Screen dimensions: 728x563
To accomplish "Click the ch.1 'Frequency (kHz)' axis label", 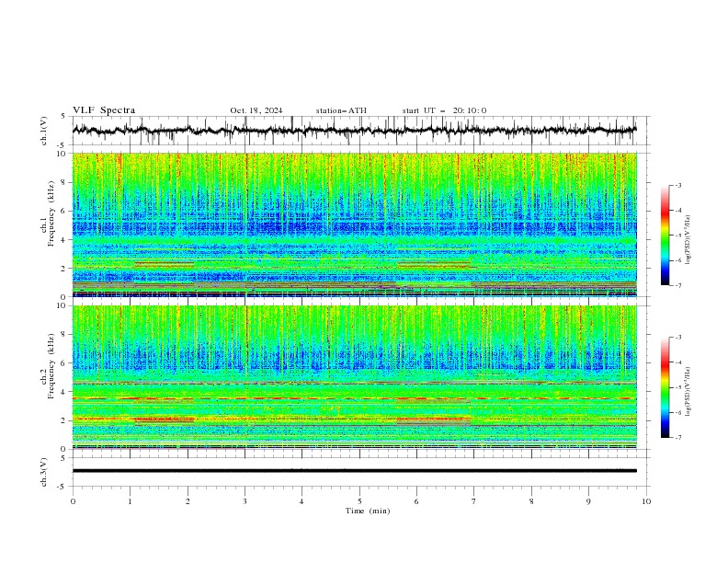I will (x=51, y=212).
